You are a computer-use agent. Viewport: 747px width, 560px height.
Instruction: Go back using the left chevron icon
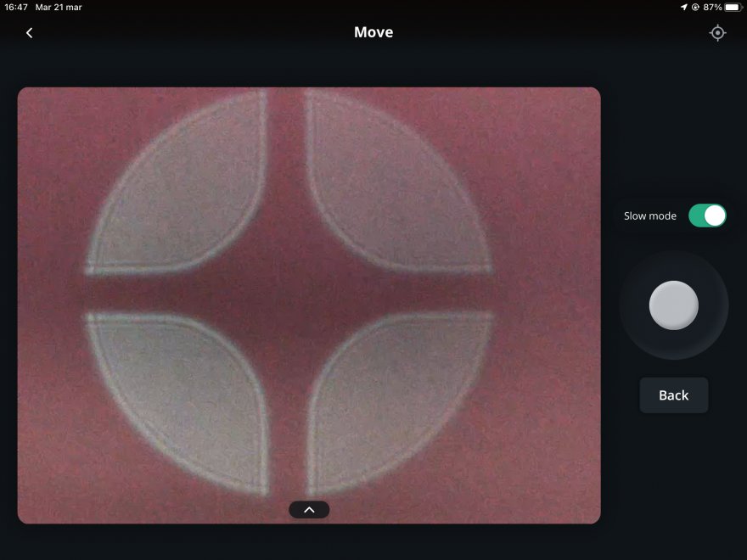coord(30,33)
